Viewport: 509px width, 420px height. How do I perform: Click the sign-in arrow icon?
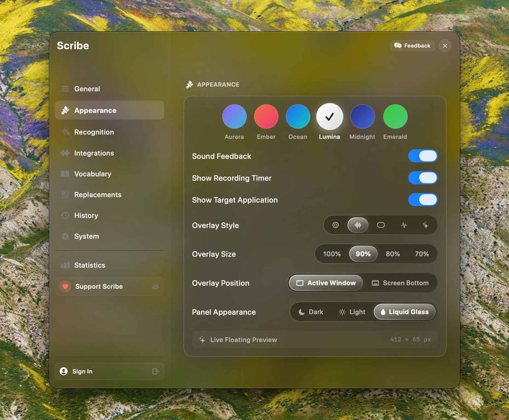155,371
